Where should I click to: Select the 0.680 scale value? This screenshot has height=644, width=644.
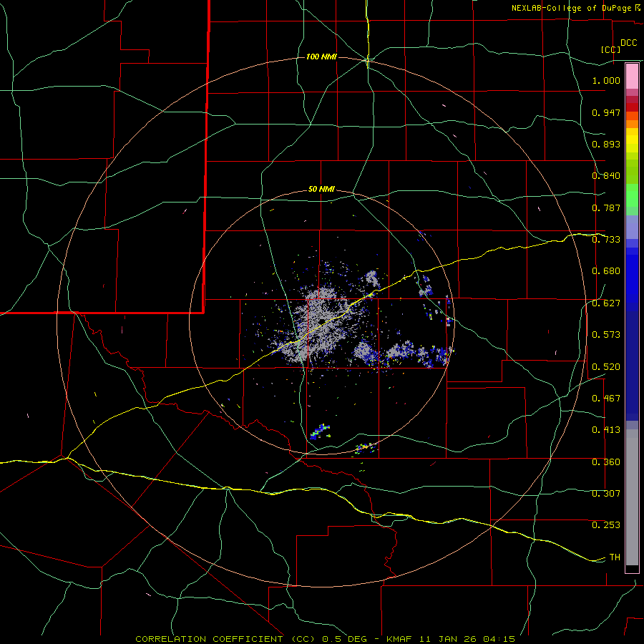(606, 271)
